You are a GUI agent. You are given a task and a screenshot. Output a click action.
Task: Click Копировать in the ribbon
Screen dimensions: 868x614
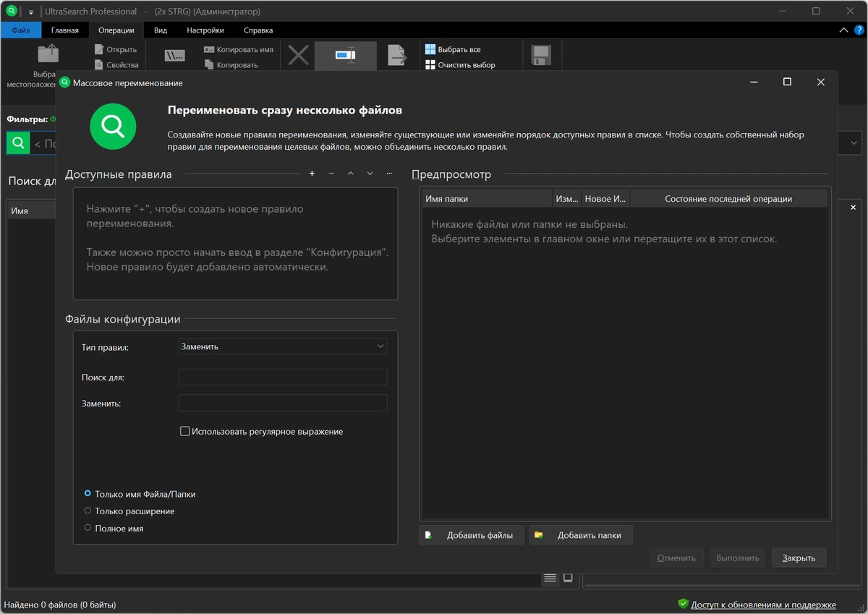231,65
